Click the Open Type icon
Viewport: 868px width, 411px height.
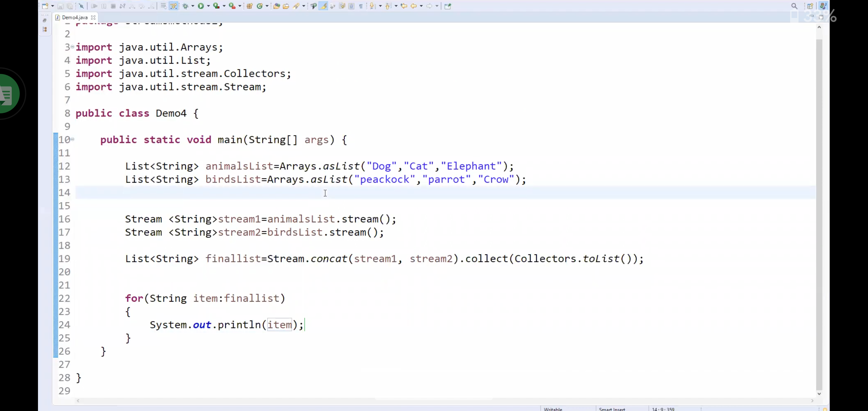(x=276, y=6)
